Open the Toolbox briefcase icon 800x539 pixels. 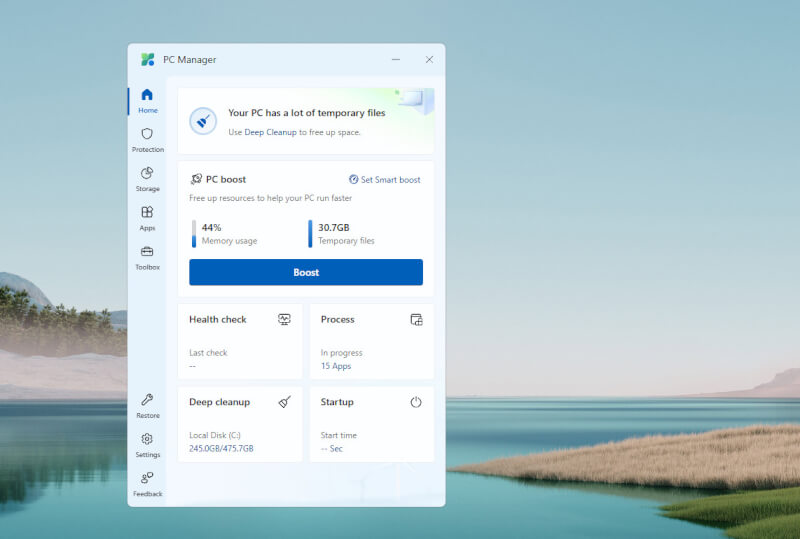pyautogui.click(x=147, y=256)
